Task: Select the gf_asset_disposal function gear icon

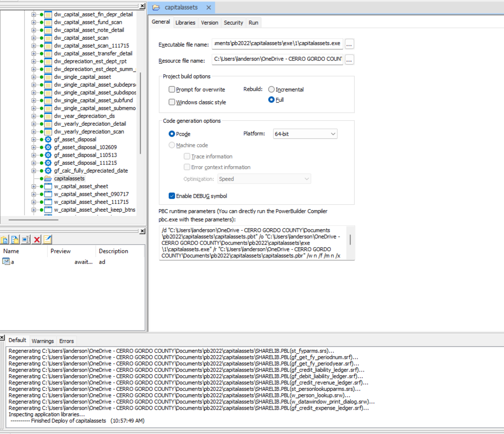Action: [x=48, y=139]
